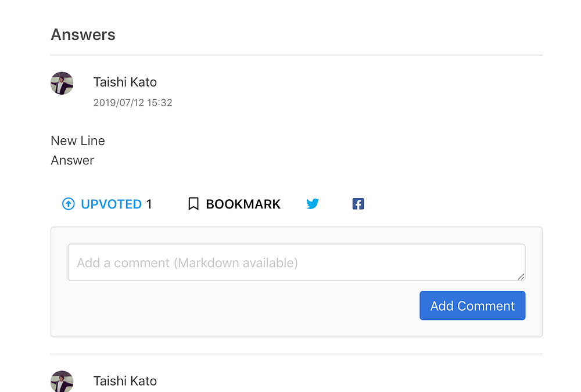Screen dimensions: 581x392
Task: Click the Answers section heading
Action: pyautogui.click(x=83, y=35)
